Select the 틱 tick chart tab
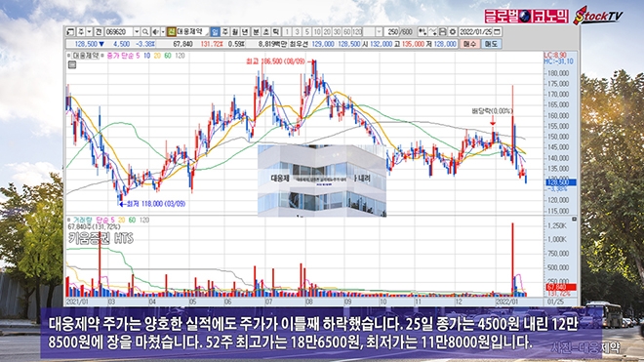 click(x=276, y=31)
